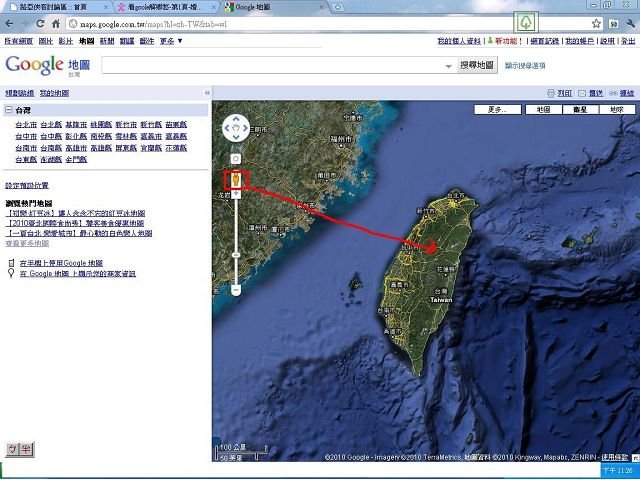
Task: Switch map view to 地圖 map type
Action: [x=543, y=109]
